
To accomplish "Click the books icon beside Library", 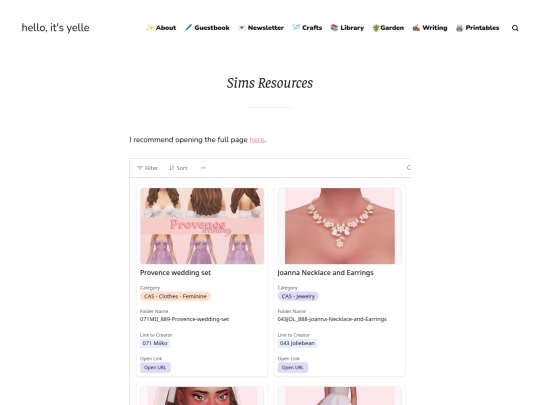I will [334, 28].
